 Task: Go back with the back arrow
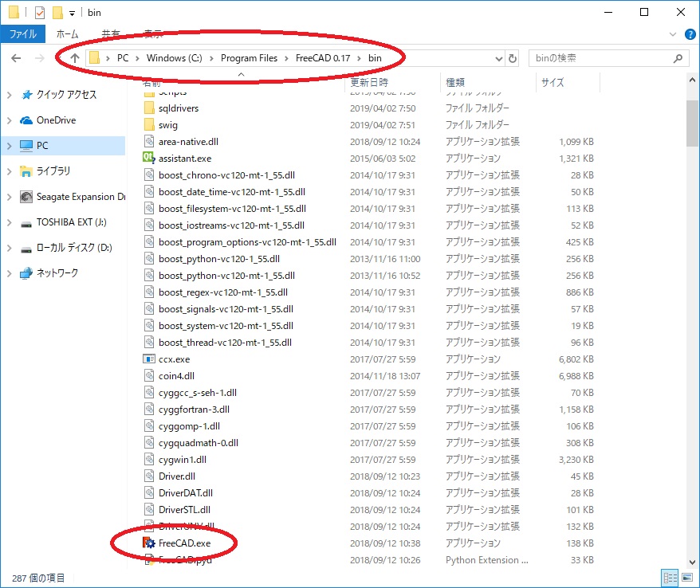click(x=16, y=58)
